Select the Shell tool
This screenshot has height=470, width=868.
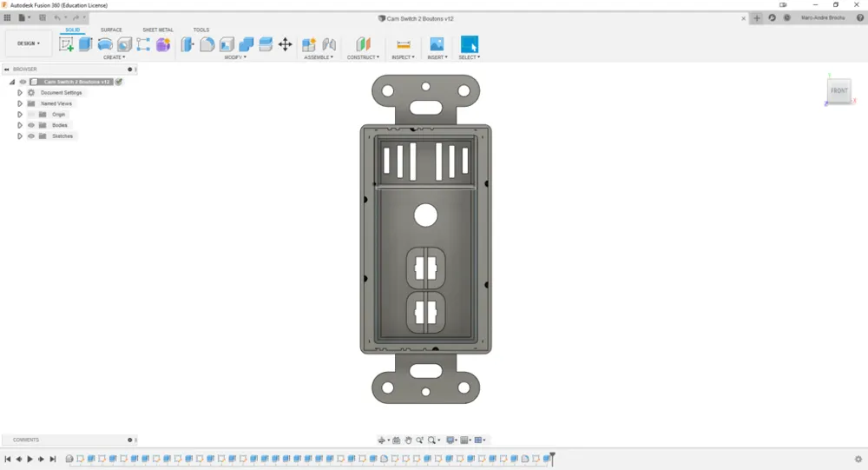click(x=227, y=44)
